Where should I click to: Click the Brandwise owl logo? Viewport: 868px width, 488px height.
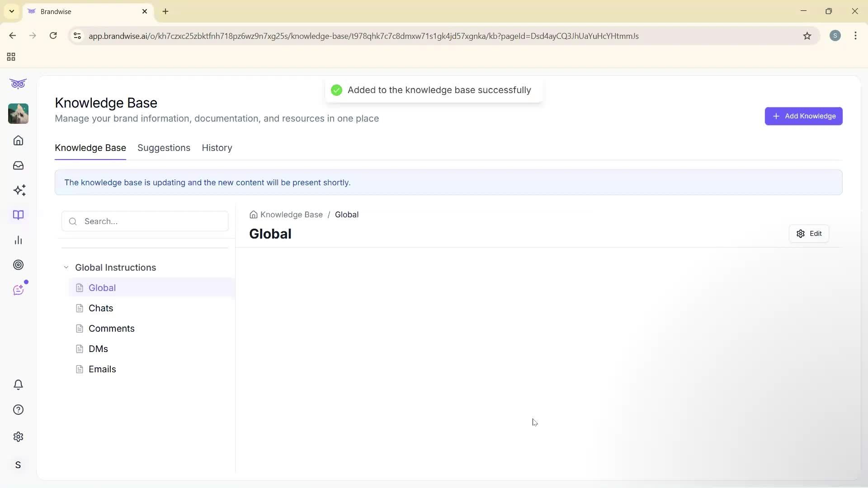18,84
